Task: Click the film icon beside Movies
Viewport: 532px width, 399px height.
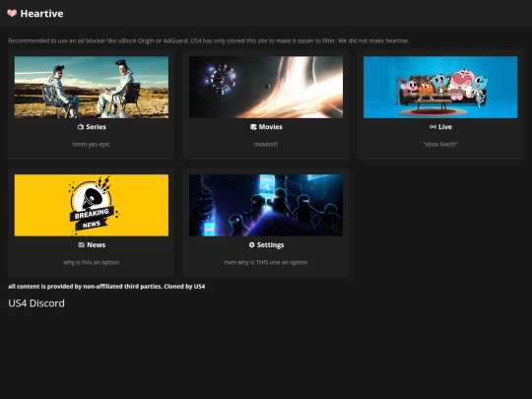Action: 253,127
